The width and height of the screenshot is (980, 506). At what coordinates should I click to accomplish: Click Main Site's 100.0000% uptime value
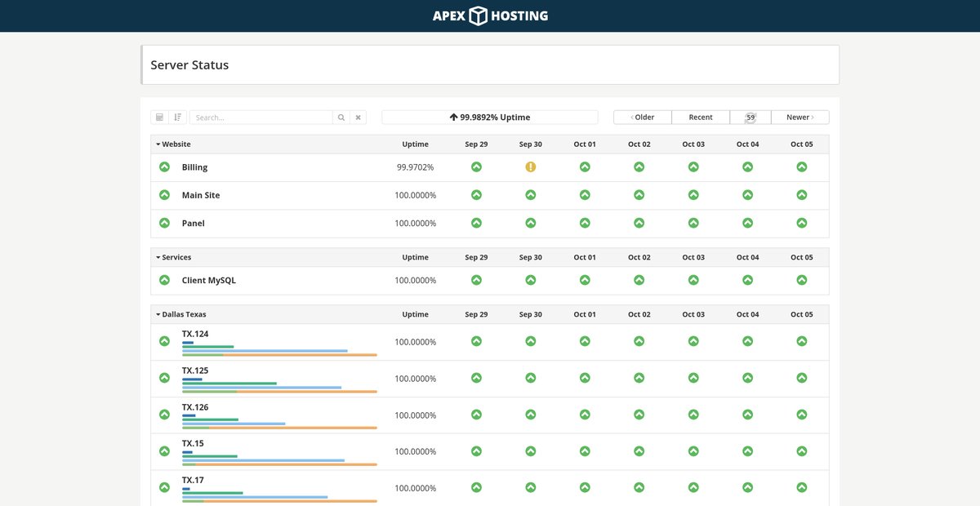[416, 195]
